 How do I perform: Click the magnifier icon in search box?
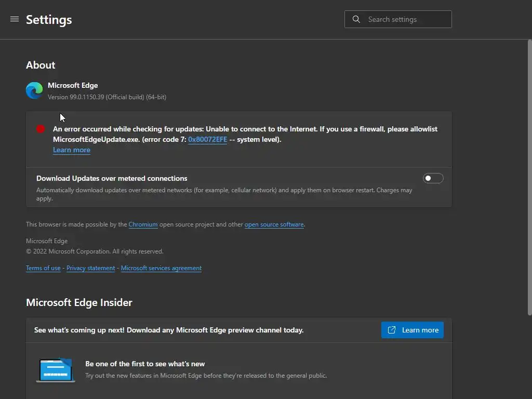click(356, 19)
